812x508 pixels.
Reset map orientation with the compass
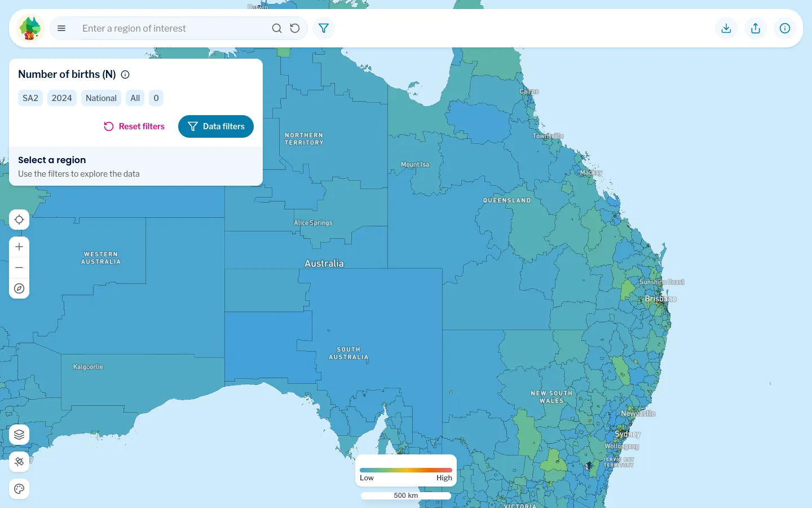[x=19, y=288]
